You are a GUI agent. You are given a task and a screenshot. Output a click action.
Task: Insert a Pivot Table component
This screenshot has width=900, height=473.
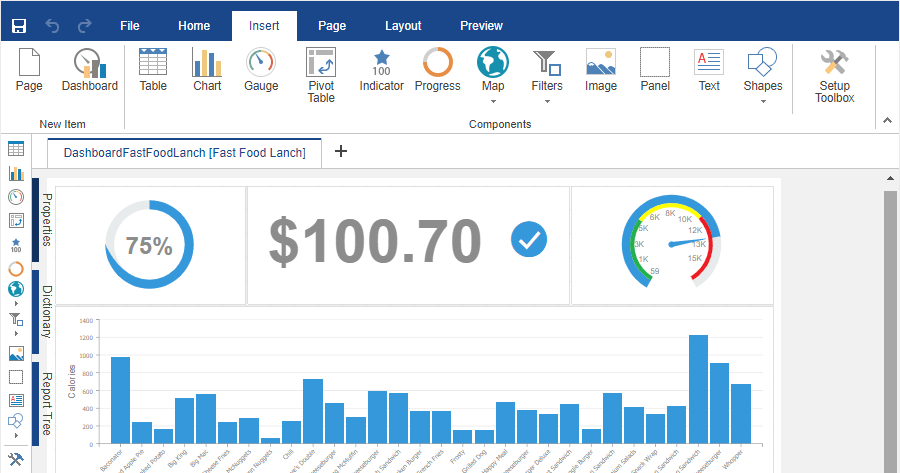pyautogui.click(x=321, y=76)
